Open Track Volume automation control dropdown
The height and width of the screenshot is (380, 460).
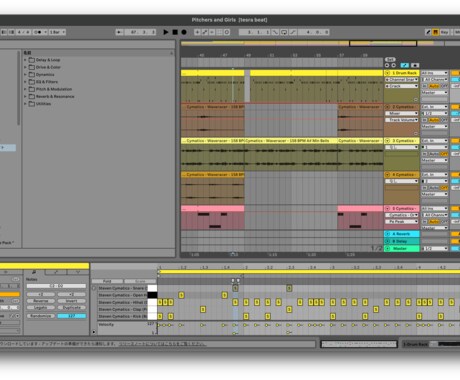click(x=402, y=120)
